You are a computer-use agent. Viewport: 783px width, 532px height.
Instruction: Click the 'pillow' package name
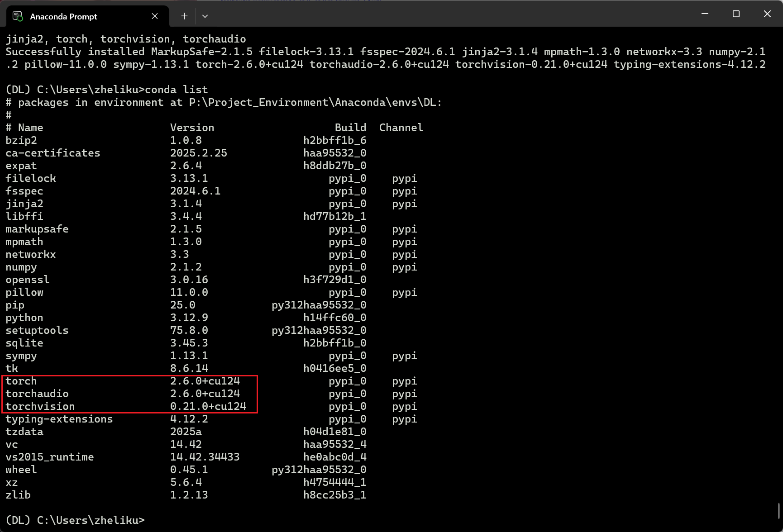tap(24, 293)
